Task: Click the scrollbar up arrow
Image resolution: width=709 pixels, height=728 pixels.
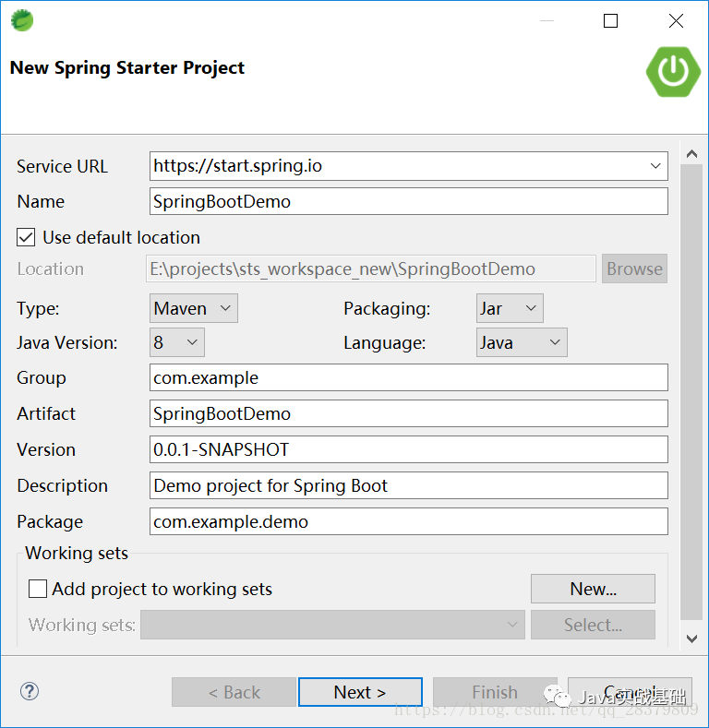Action: coord(691,154)
